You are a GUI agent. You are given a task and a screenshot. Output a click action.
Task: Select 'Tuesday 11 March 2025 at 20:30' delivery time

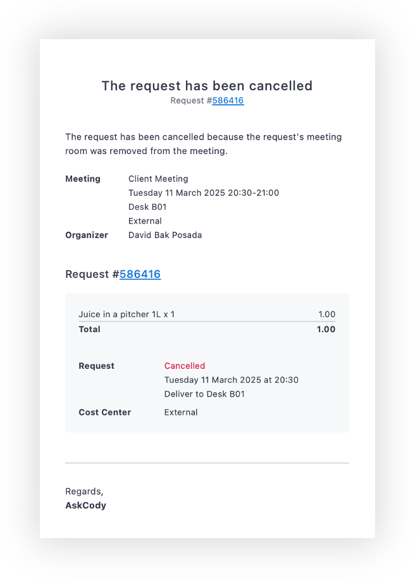pyautogui.click(x=231, y=380)
